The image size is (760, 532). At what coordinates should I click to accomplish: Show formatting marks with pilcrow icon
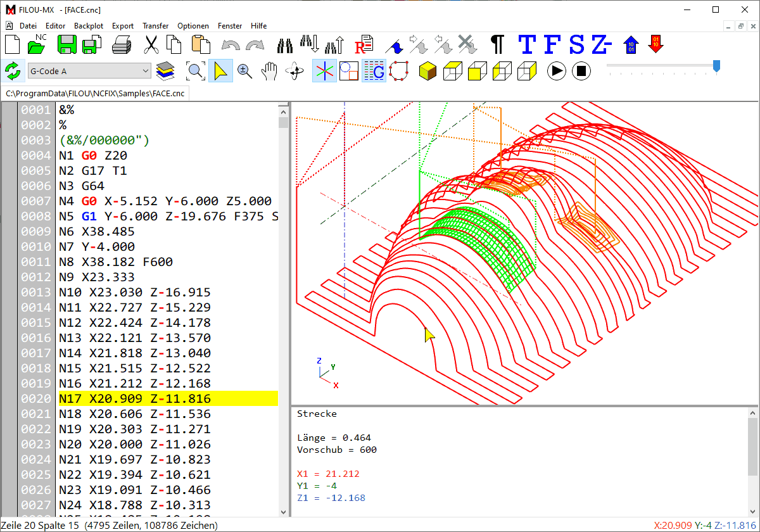click(x=498, y=44)
